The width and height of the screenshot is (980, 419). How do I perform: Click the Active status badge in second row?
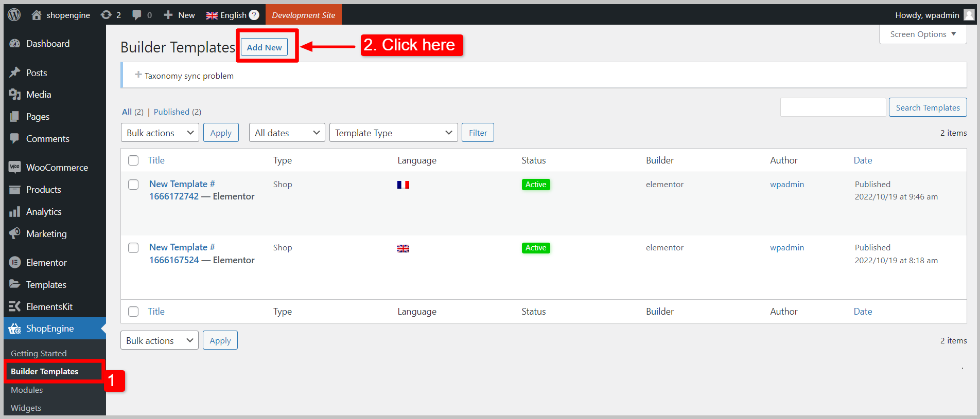tap(536, 248)
